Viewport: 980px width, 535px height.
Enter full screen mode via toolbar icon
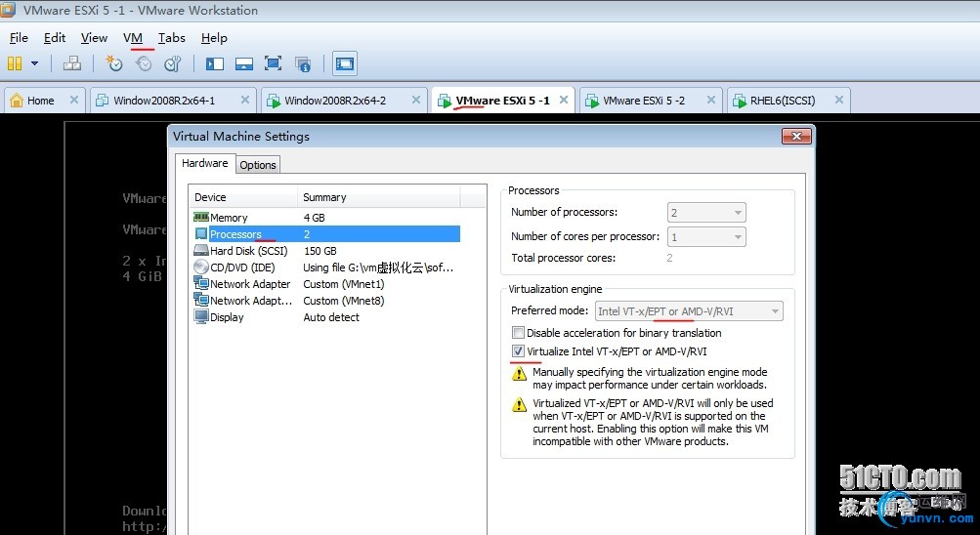pos(274,63)
